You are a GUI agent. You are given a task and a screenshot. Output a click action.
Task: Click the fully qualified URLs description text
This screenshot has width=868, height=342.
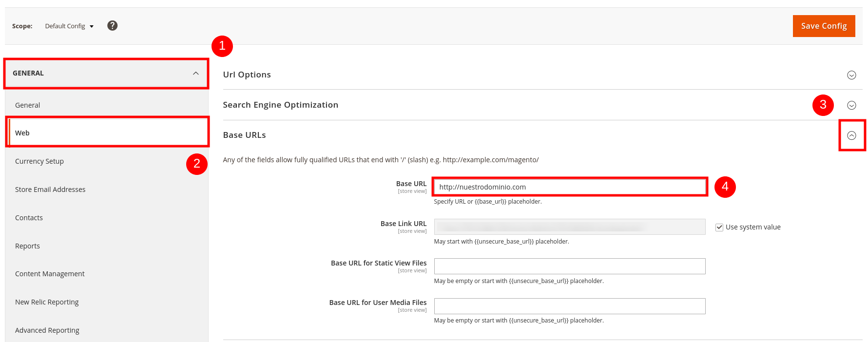click(x=381, y=160)
